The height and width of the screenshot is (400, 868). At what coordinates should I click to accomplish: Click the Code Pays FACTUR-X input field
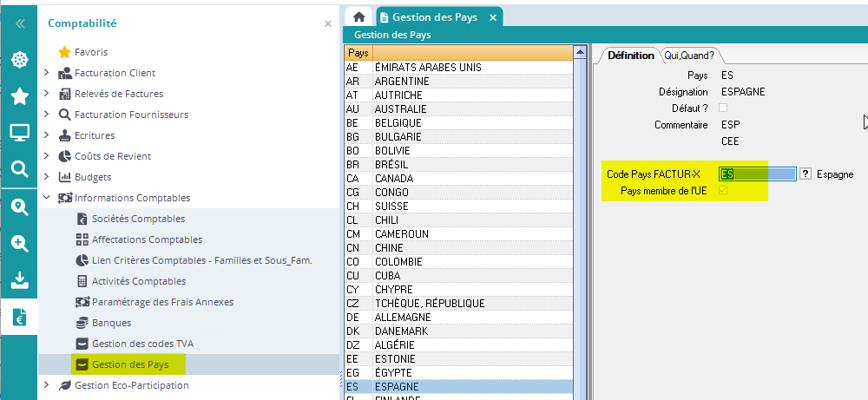(x=757, y=174)
